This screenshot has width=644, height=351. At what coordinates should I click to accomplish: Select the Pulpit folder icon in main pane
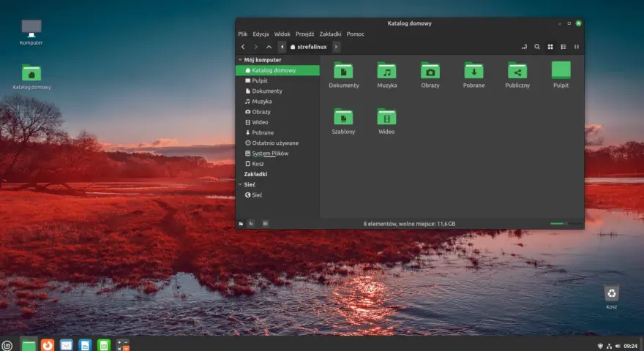point(561,70)
